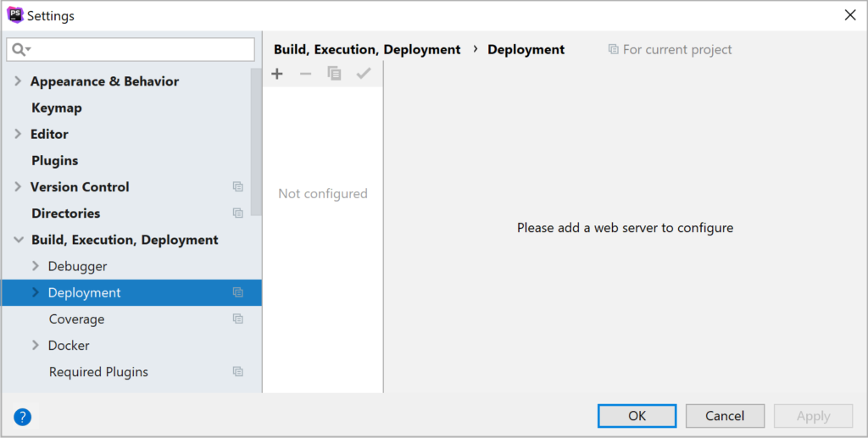This screenshot has width=868, height=438.
Task: Expand the Editor section
Action: click(x=18, y=134)
